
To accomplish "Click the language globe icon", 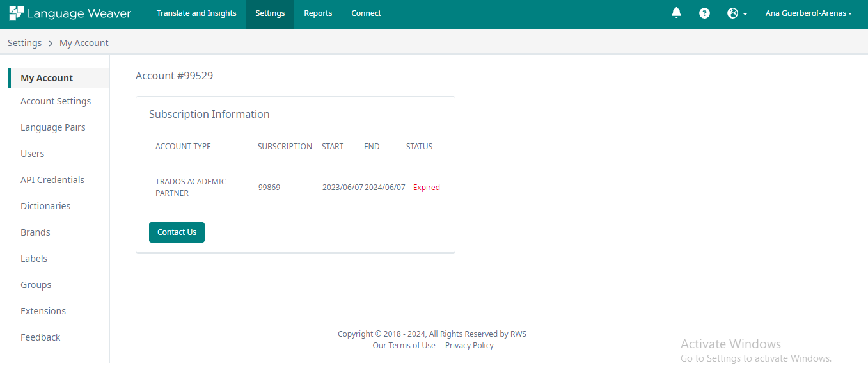I will coord(733,13).
